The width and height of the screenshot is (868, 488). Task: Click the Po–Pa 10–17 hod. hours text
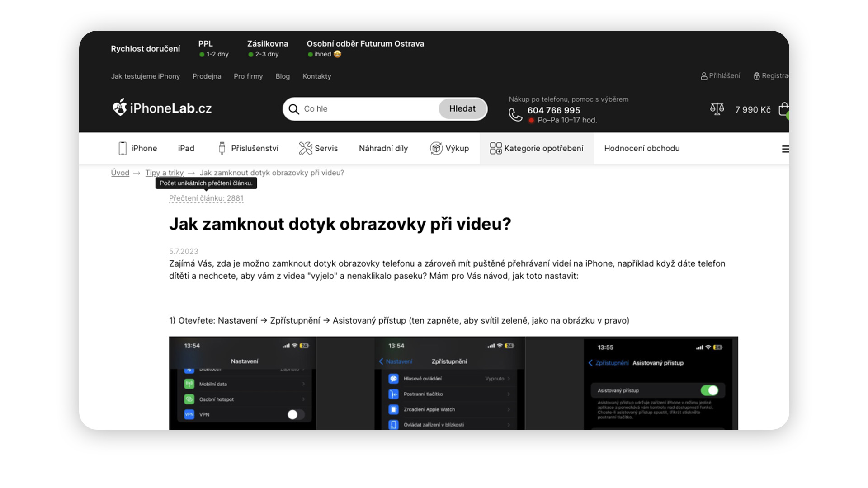(x=567, y=120)
